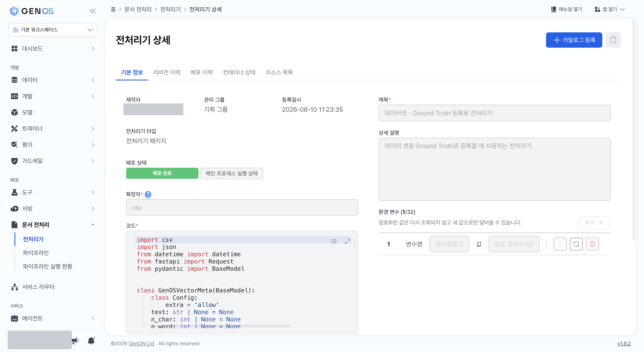Open the 기본 워크스페이스 dropdown
This screenshot has width=644, height=352.
click(x=53, y=30)
